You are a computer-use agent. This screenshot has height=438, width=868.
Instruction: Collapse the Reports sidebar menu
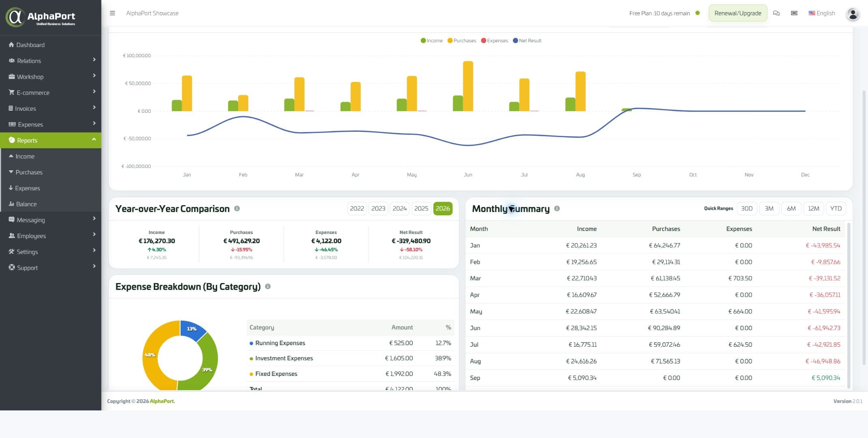coord(50,140)
